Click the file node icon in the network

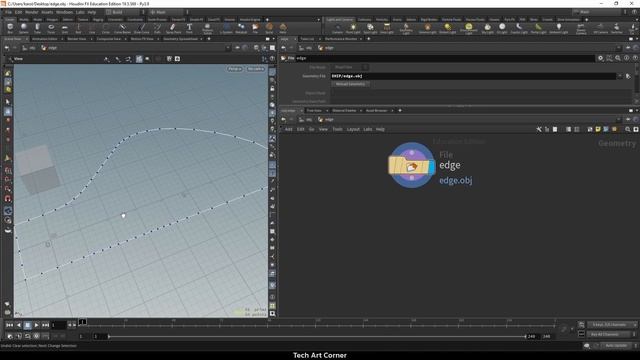[x=411, y=165]
